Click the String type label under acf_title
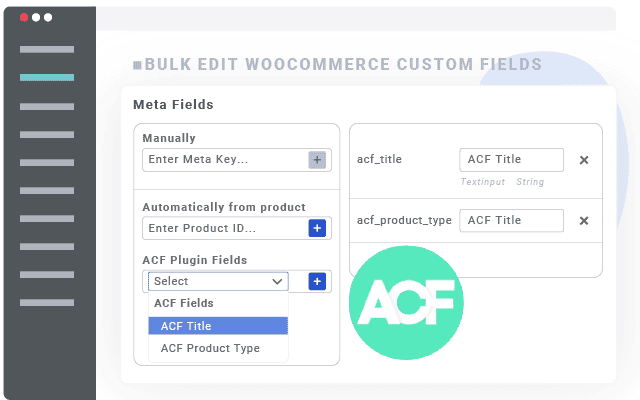The width and height of the screenshot is (640, 400). click(x=530, y=183)
